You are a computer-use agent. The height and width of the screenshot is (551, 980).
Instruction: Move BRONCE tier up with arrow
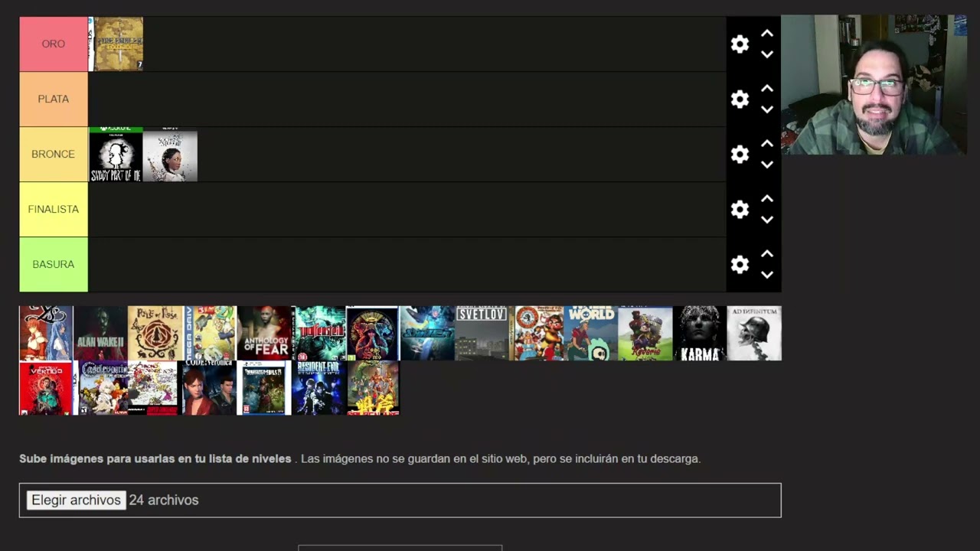coord(766,144)
